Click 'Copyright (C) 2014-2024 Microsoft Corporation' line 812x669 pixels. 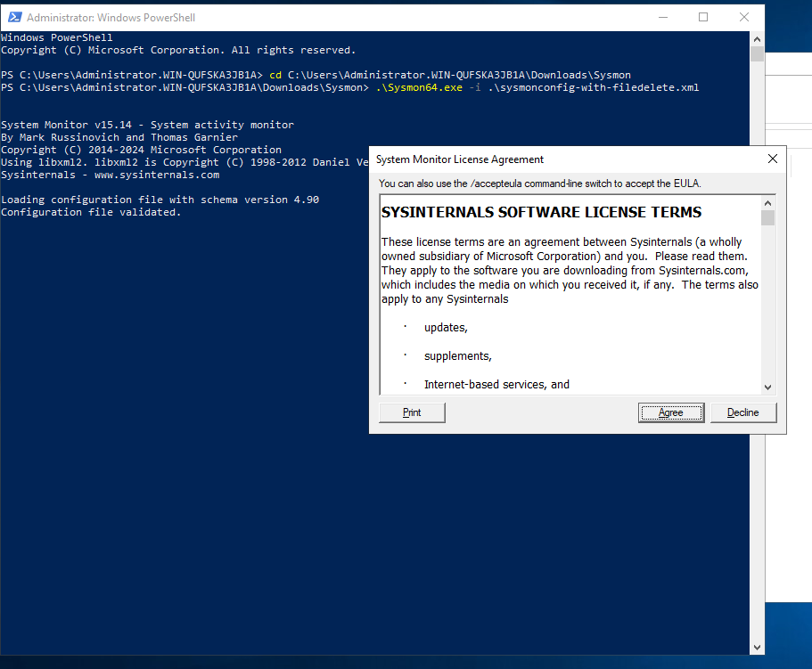(x=142, y=150)
